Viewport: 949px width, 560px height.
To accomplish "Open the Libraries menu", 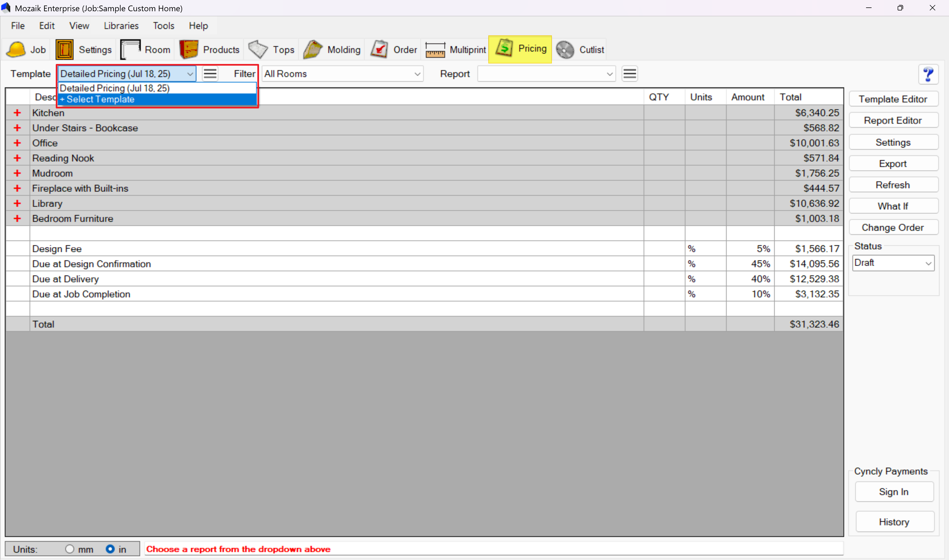I will 121,26.
